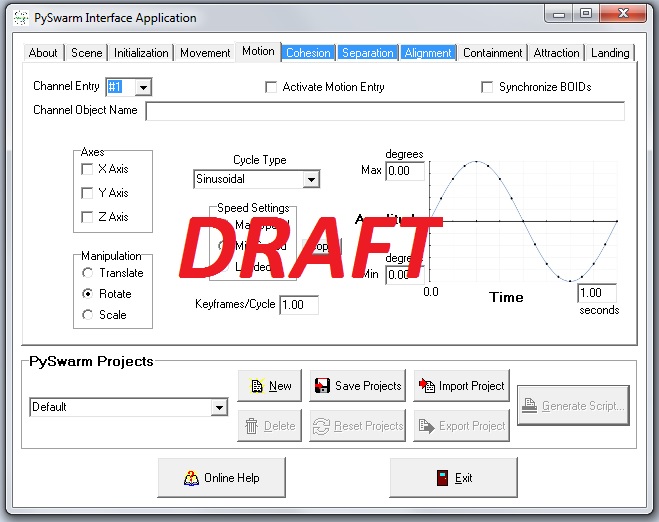This screenshot has width=659, height=522.
Task: Click the Max degrees input field
Action: (405, 171)
